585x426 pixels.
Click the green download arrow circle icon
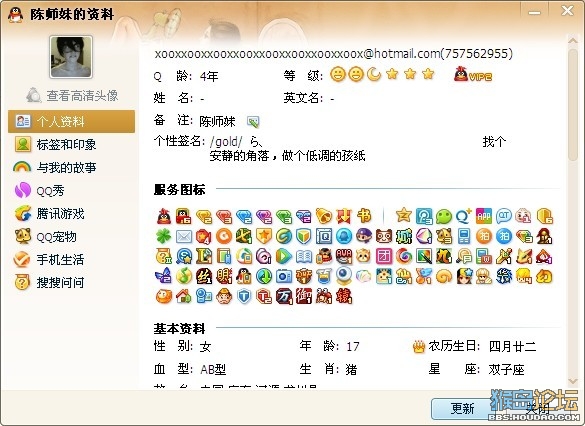click(x=264, y=276)
